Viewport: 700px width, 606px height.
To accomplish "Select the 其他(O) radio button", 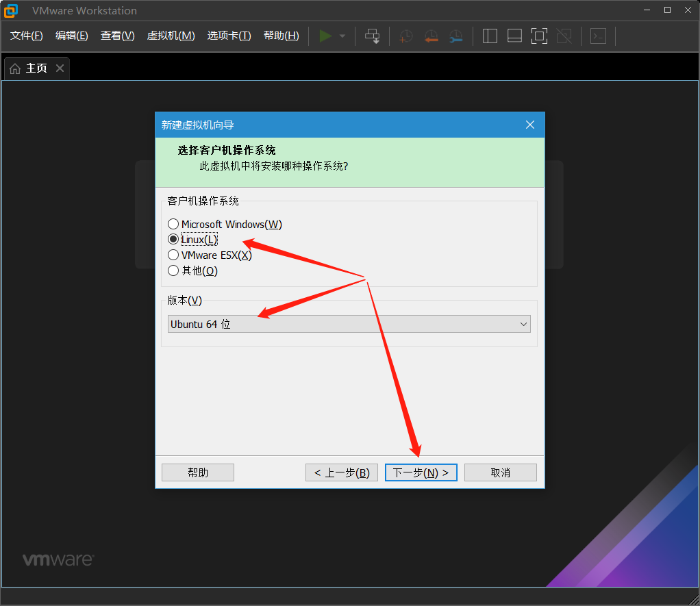I will point(173,271).
